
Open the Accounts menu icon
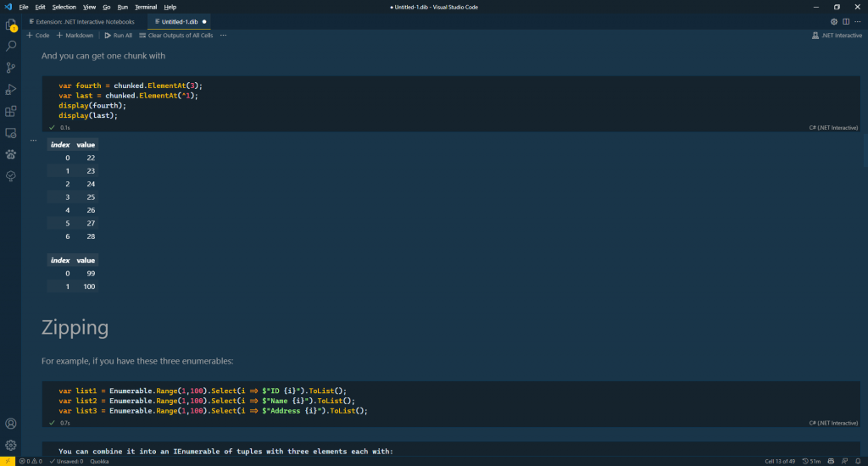10,424
